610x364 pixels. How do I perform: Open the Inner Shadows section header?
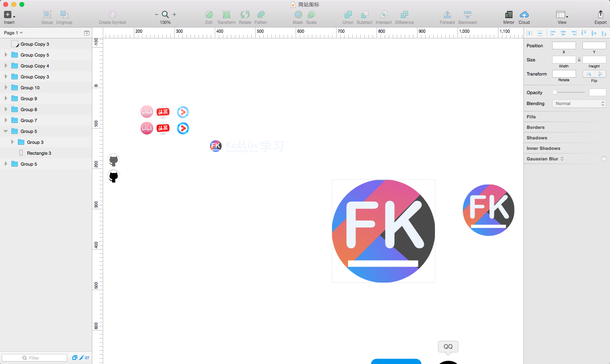(x=567, y=148)
